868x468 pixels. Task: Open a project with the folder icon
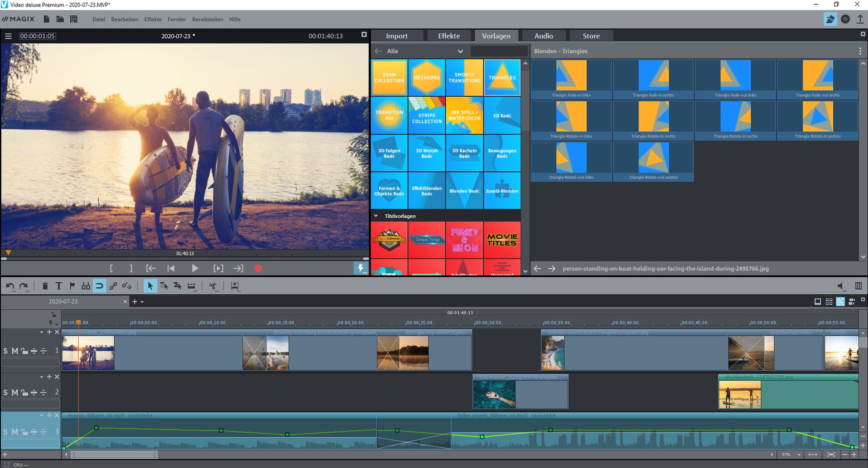tap(60, 19)
